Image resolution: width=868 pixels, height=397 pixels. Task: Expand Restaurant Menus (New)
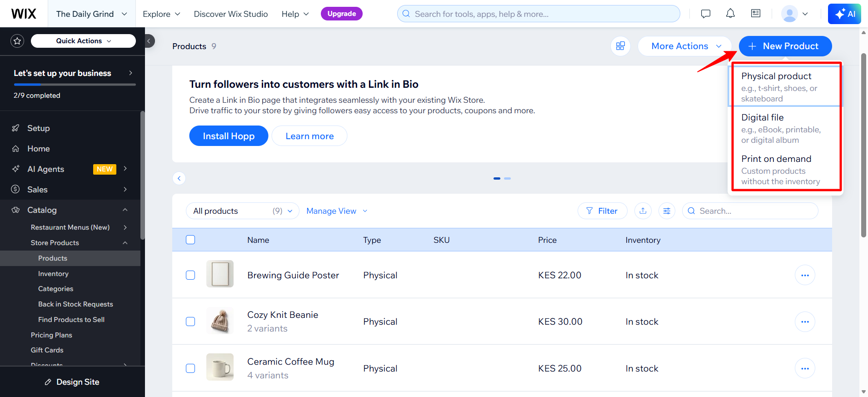click(x=125, y=227)
